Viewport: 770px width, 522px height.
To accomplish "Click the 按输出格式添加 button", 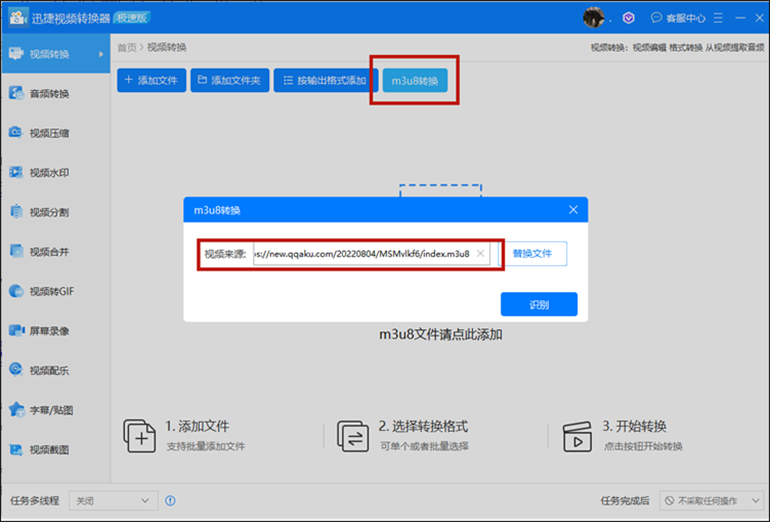I will (x=326, y=80).
